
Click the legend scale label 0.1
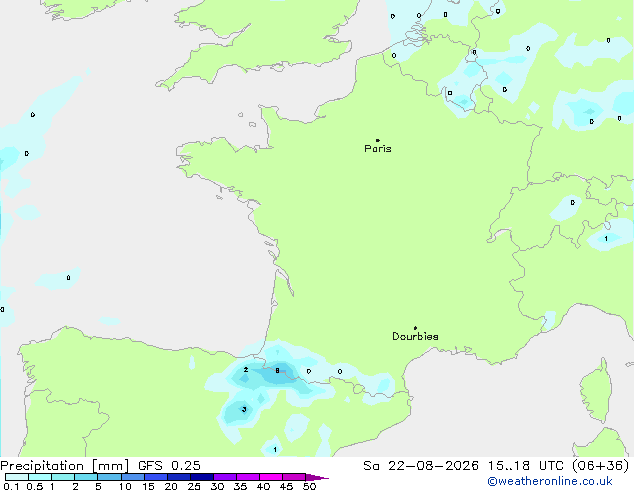pyautogui.click(x=11, y=486)
